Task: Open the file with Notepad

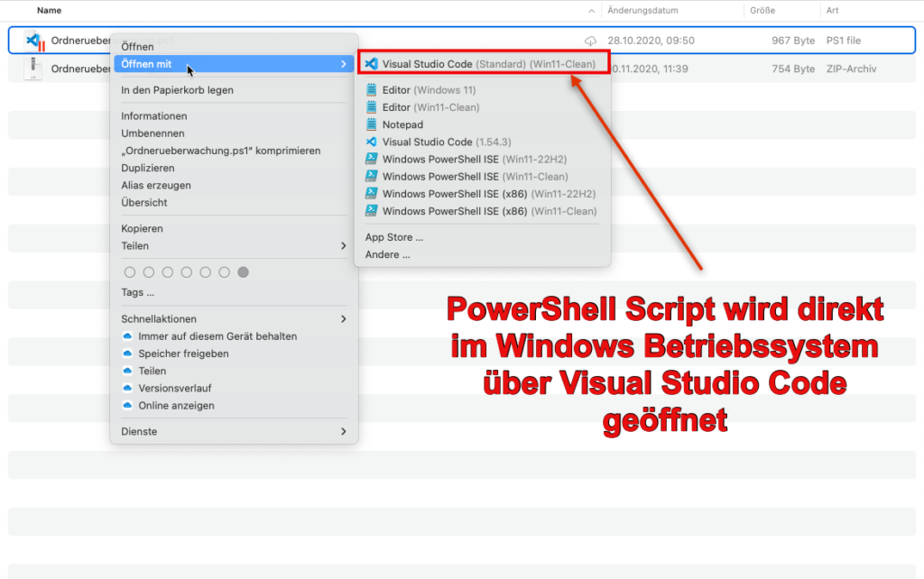Action: click(406, 124)
